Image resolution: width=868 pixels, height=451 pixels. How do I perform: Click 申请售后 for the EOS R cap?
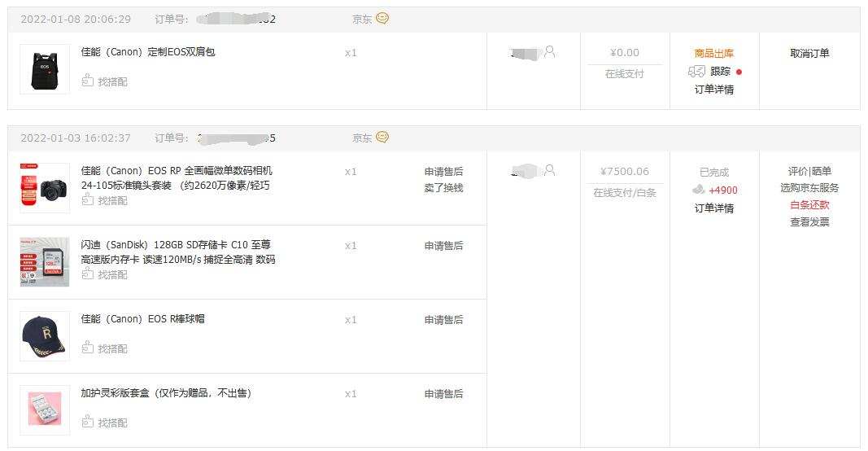coord(443,320)
